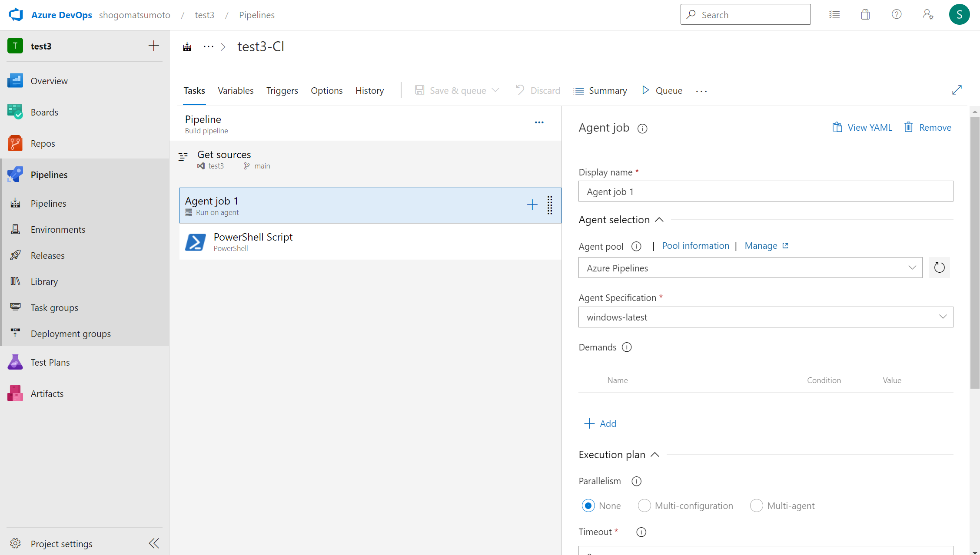Image resolution: width=980 pixels, height=555 pixels.
Task: Click the Display name input field
Action: point(765,192)
